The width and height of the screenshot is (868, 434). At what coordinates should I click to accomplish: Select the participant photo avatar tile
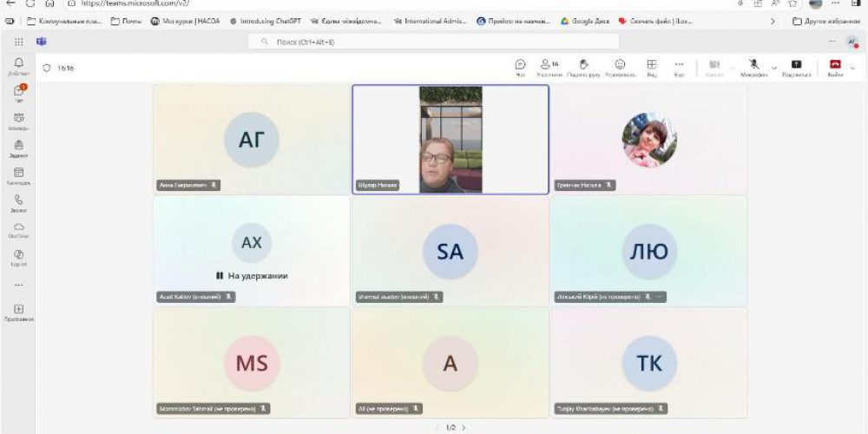click(x=649, y=140)
